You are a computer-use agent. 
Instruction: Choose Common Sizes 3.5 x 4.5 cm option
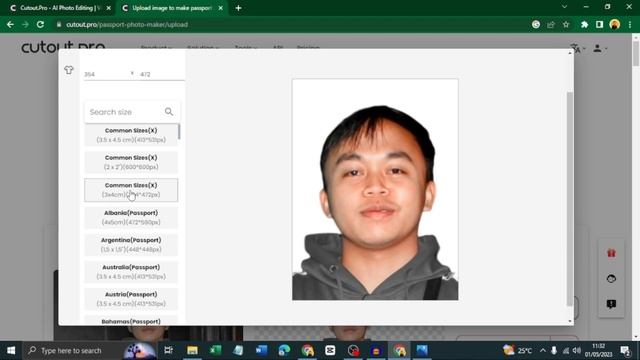tap(131, 135)
